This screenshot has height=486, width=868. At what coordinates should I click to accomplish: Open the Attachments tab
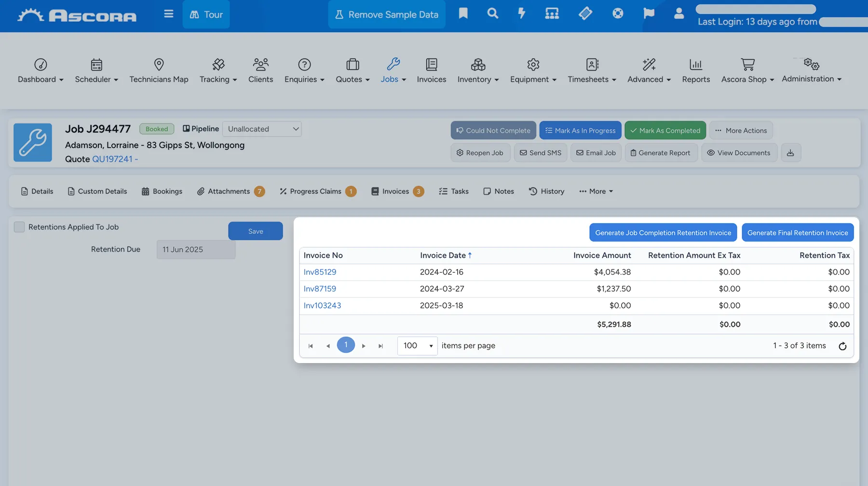231,191
